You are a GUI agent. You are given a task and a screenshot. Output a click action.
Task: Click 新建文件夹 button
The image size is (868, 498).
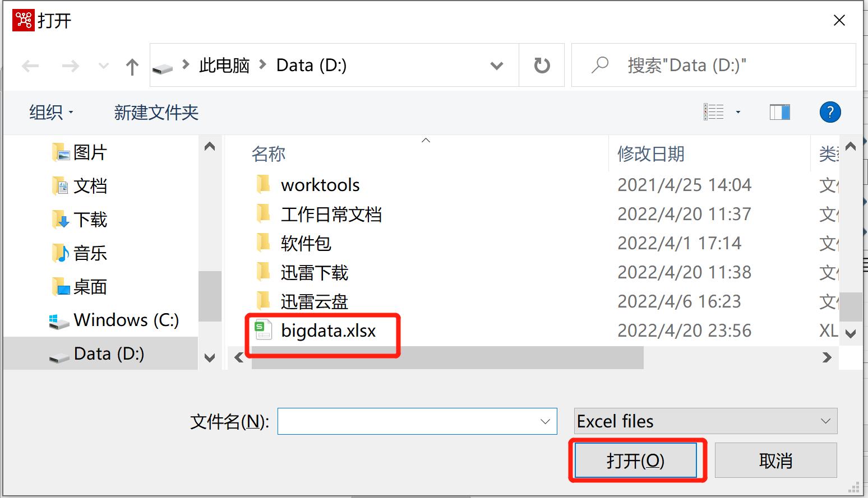pos(156,113)
